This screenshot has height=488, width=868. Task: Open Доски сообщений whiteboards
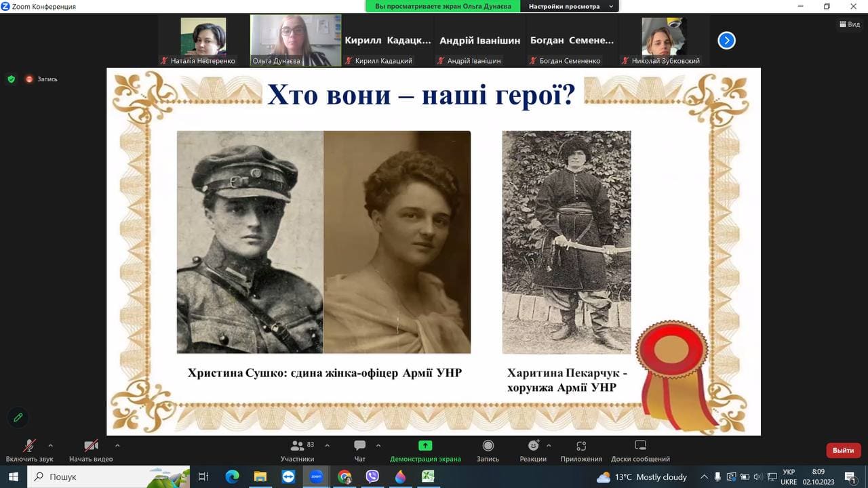click(640, 450)
